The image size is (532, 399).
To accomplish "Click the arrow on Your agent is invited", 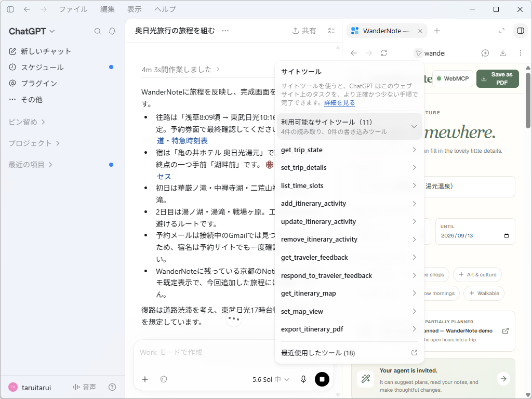I will [503, 379].
